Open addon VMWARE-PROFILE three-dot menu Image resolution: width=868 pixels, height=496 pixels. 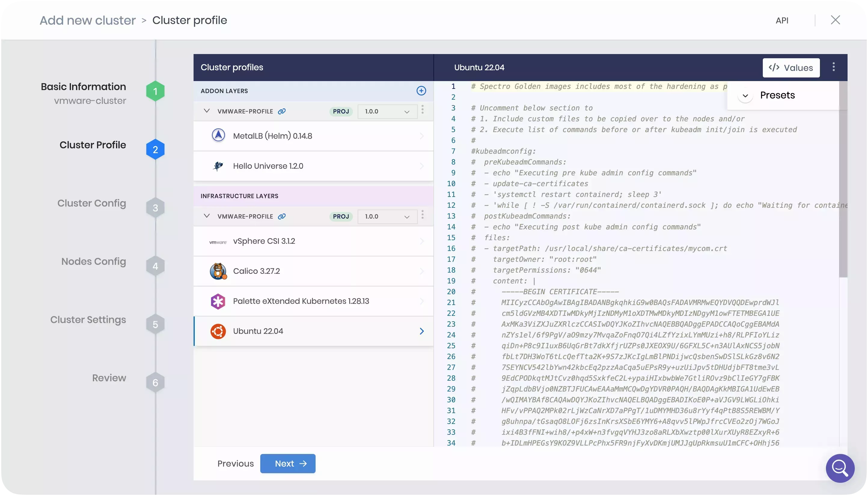422,110
